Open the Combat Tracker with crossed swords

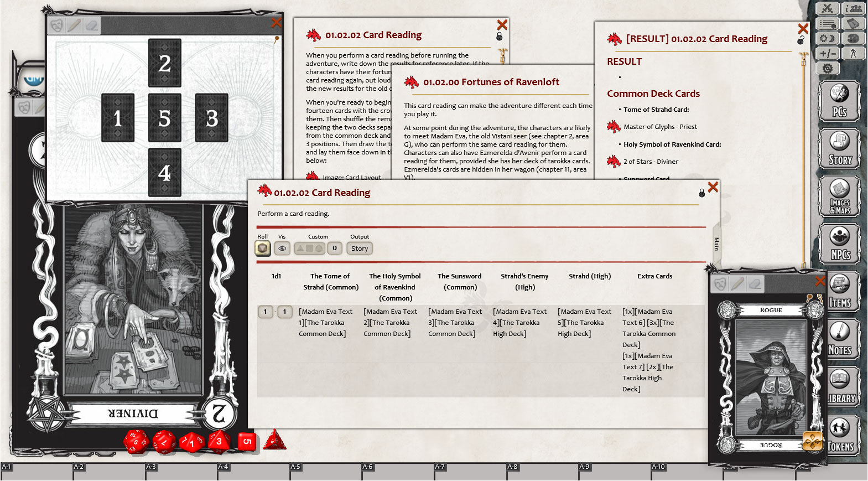[828, 8]
